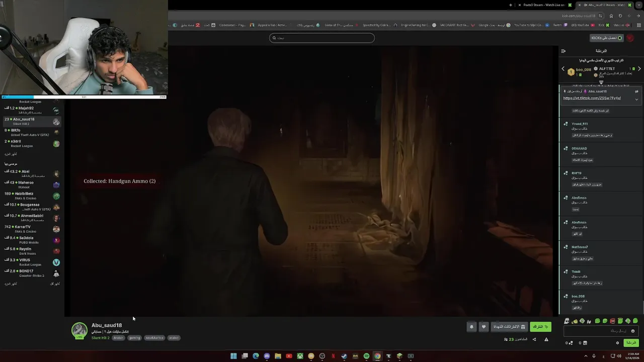This screenshot has width=644, height=362.
Task: Expand the pinned message chevron
Action: [636, 99]
